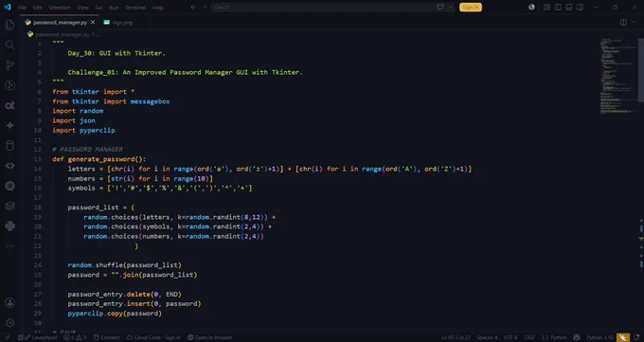Open the hexagon gear sidebar icon

point(9,186)
